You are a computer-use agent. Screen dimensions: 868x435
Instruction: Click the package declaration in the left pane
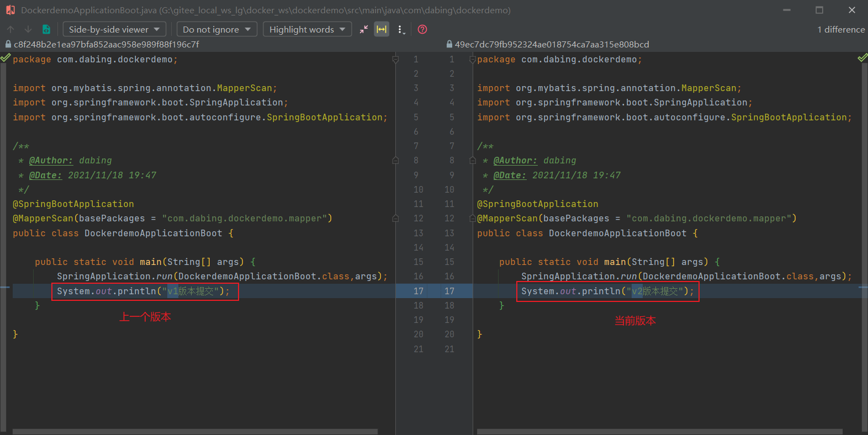click(x=95, y=59)
